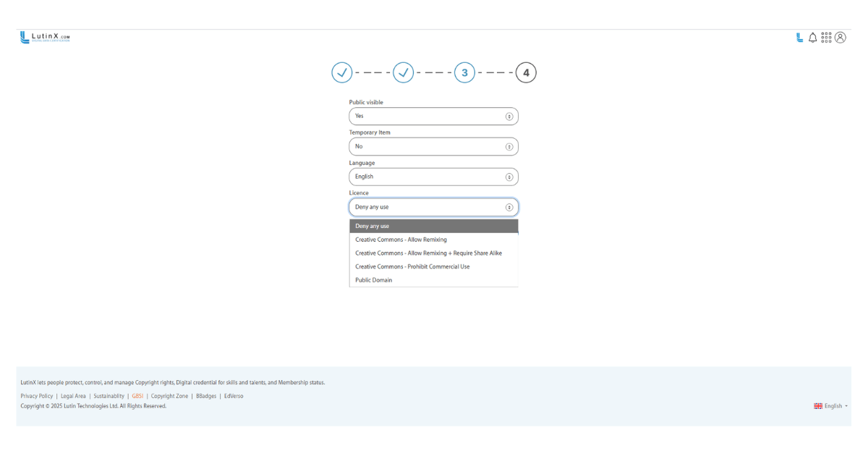Select step 3 circle in progress indicator
Image resolution: width=868 pixels, height=456 pixels.
pos(464,72)
